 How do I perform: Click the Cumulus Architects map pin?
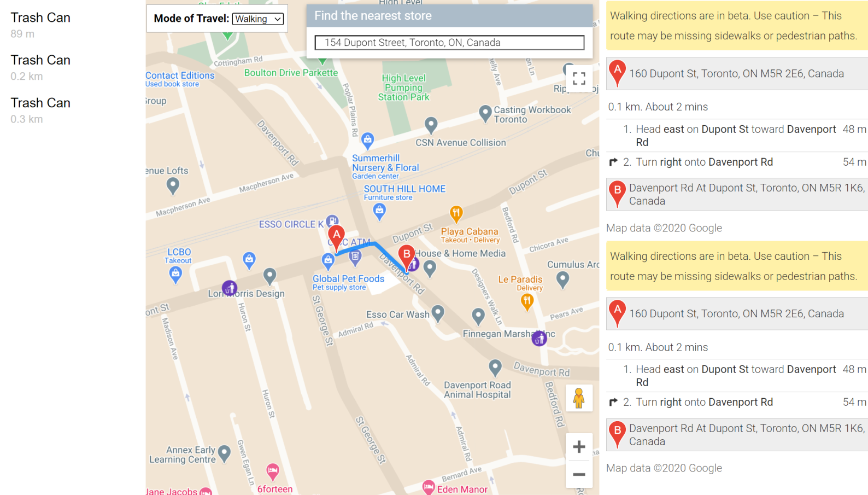click(x=562, y=279)
